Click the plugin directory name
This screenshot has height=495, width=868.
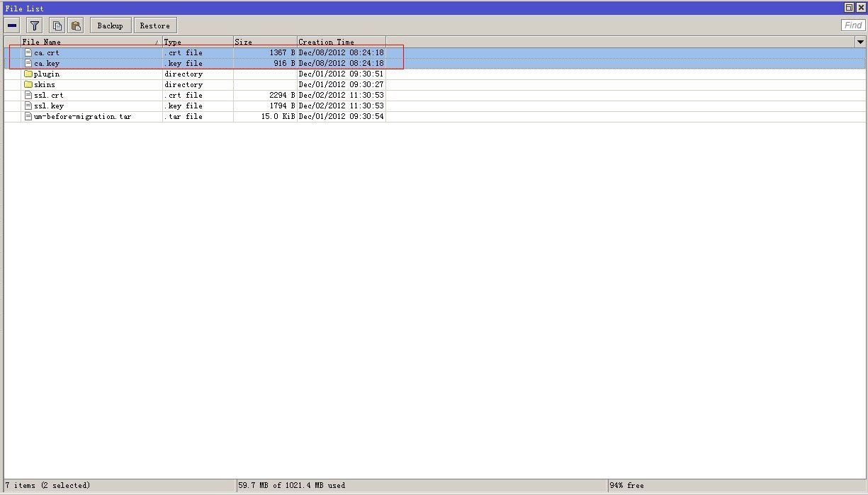point(47,74)
